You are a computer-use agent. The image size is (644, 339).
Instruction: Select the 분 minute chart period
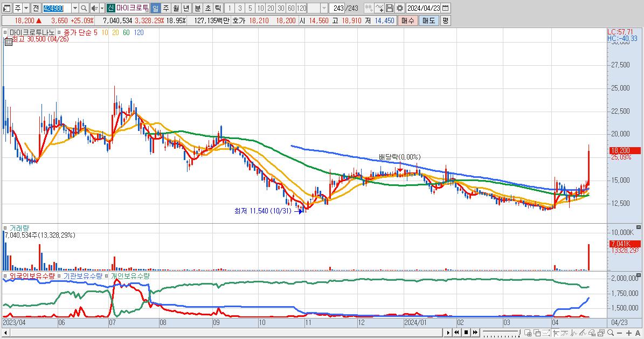[198, 8]
